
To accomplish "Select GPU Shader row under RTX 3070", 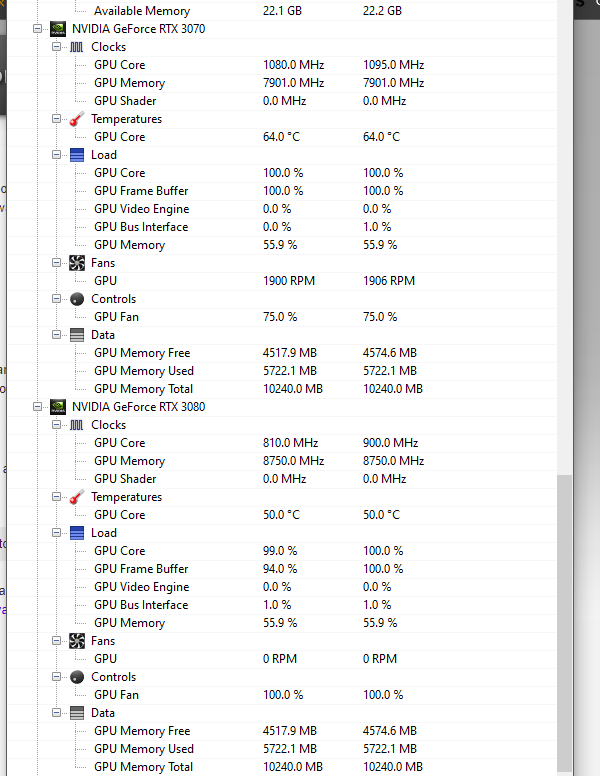I will 282,101.
